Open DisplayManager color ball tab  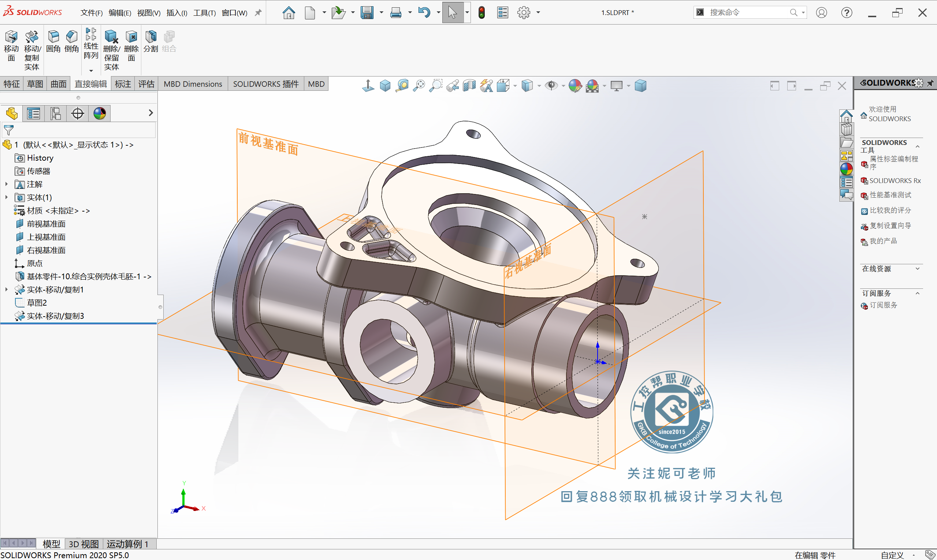pos(100,113)
